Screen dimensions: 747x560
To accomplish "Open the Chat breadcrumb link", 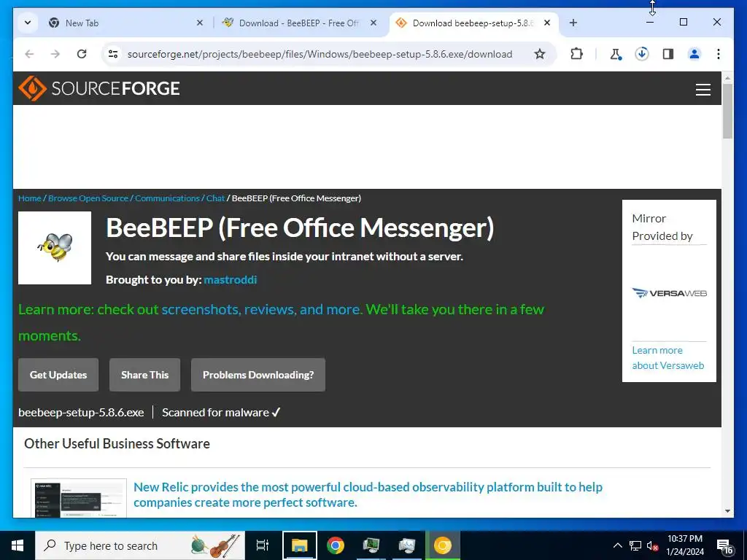I will click(x=215, y=198).
